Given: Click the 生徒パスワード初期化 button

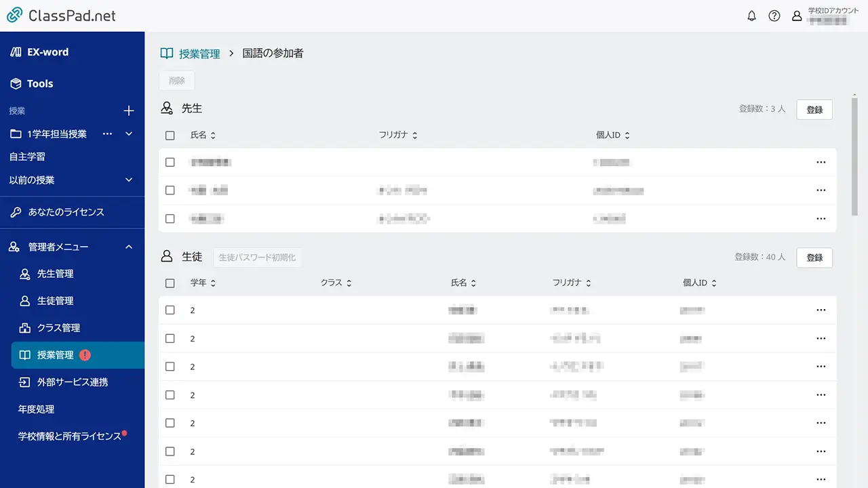Looking at the screenshot, I should pos(257,258).
